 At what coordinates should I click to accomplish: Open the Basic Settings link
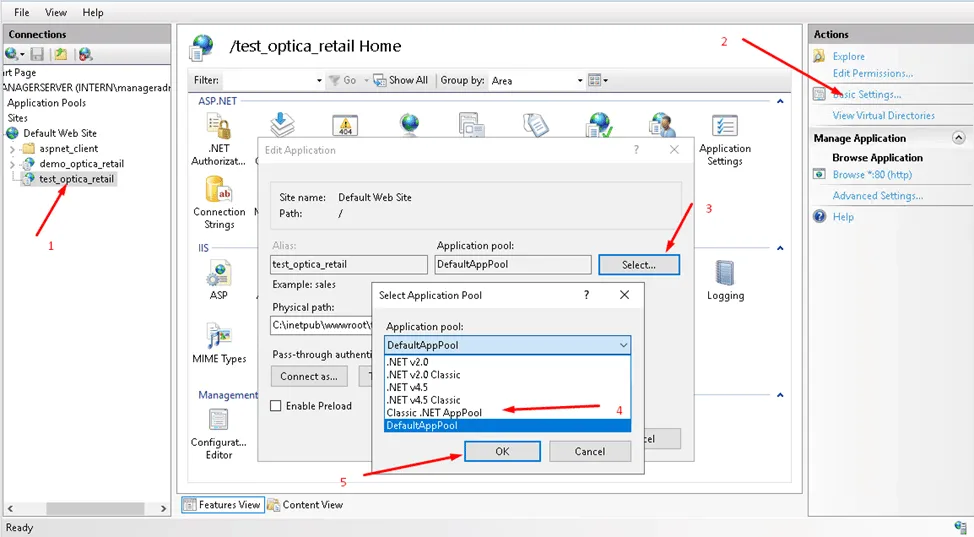click(866, 94)
